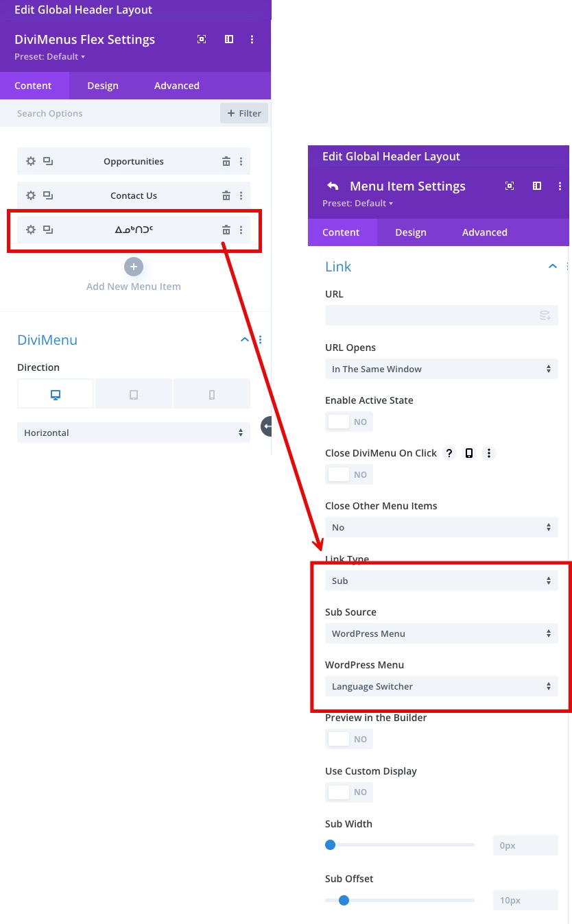Click help icon beside Close DiviMenu On Click

449,453
